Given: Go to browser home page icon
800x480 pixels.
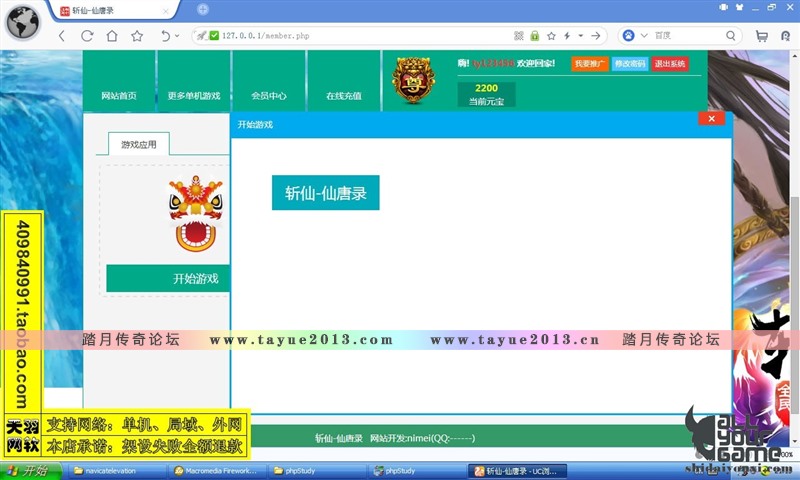Looking at the screenshot, I should (x=112, y=36).
